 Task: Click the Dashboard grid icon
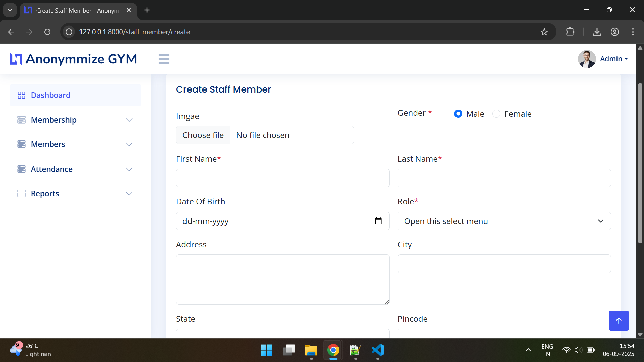21,95
